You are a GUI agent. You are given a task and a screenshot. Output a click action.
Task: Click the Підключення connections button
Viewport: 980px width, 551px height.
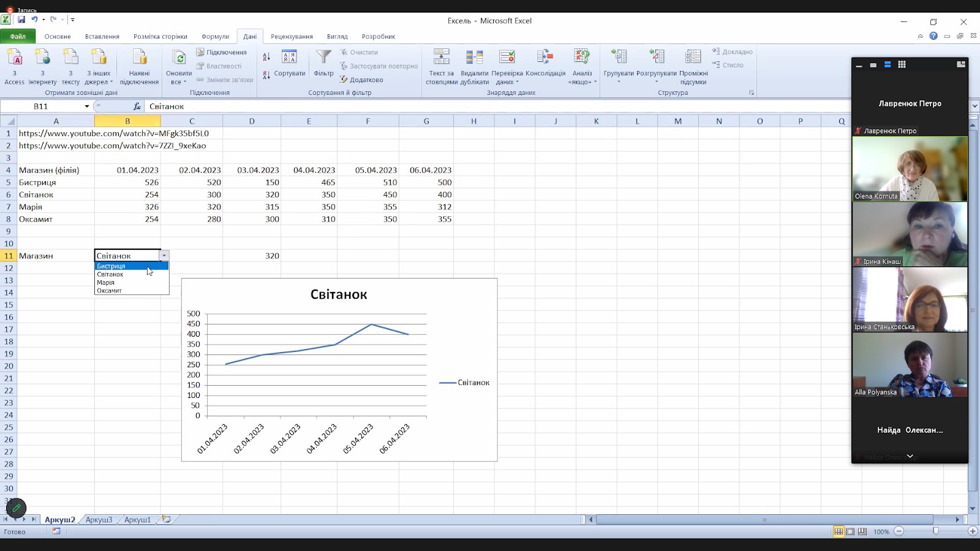(221, 52)
